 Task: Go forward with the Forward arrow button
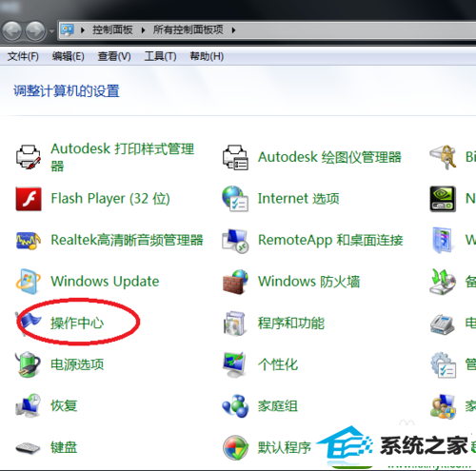tap(35, 30)
